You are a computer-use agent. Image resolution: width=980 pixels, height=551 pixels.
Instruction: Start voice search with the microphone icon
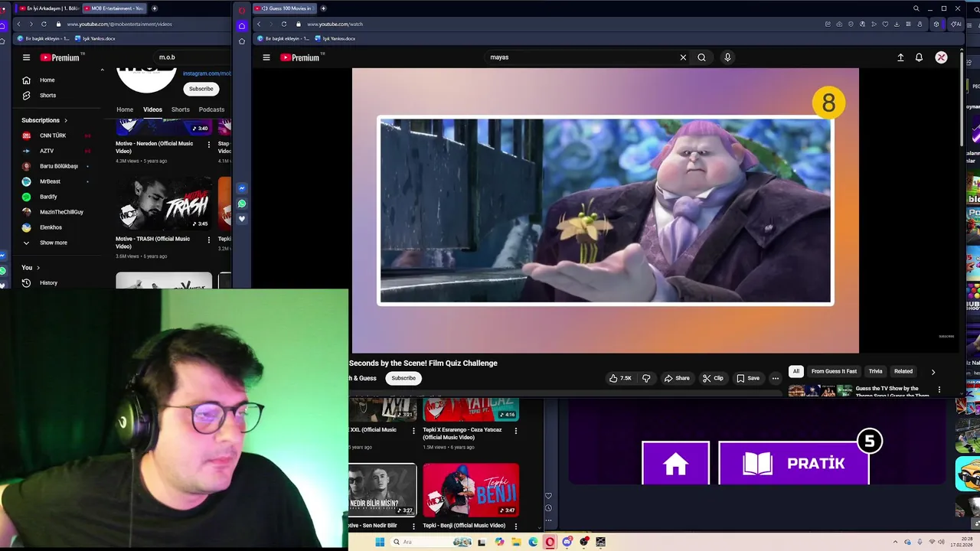click(727, 57)
